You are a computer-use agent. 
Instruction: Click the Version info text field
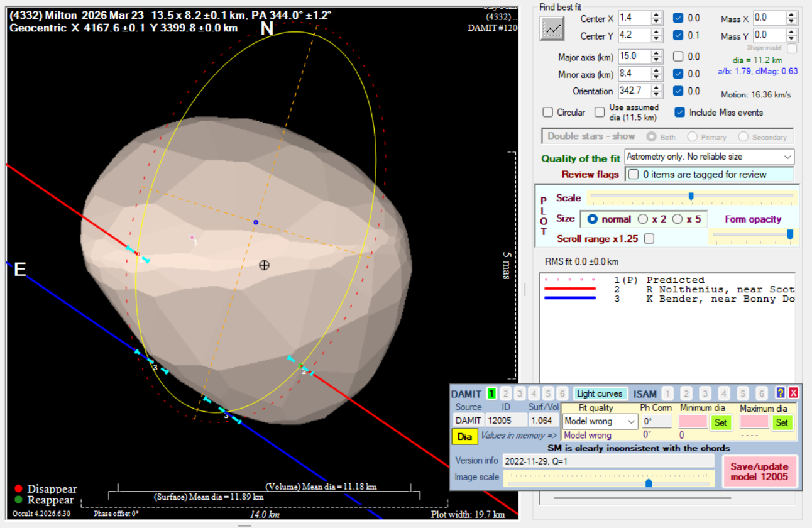point(608,461)
